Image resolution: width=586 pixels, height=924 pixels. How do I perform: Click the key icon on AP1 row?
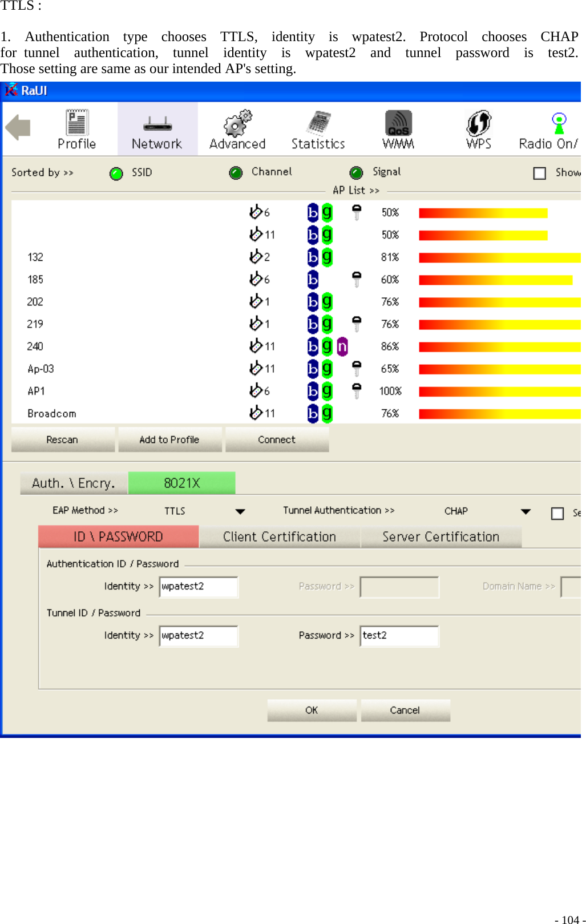pyautogui.click(x=357, y=390)
